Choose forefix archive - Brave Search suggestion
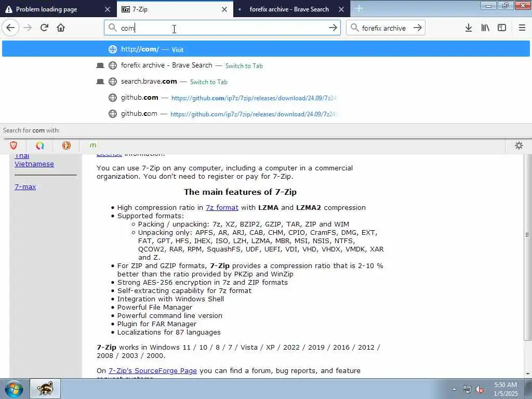This screenshot has height=399, width=532. click(x=265, y=65)
